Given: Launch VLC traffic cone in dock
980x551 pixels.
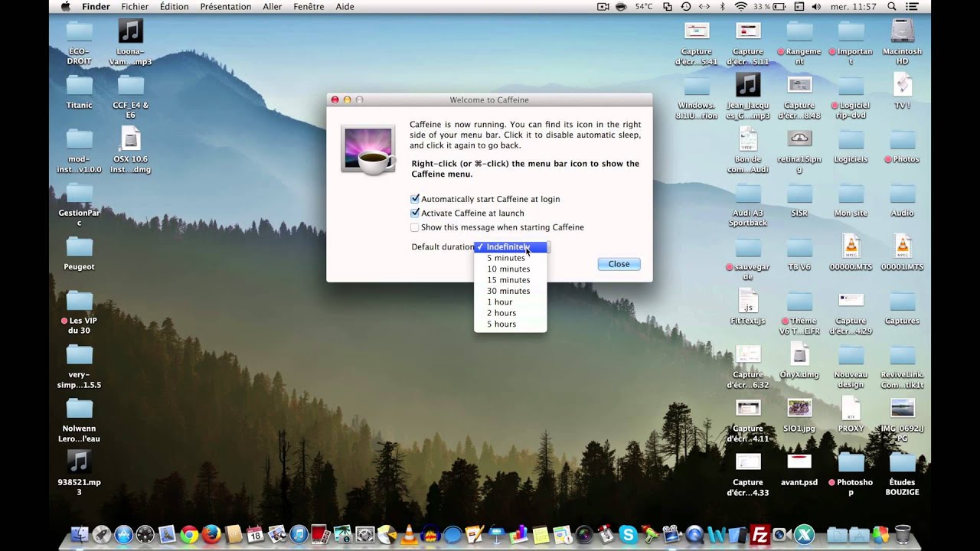Looking at the screenshot, I should 409,534.
